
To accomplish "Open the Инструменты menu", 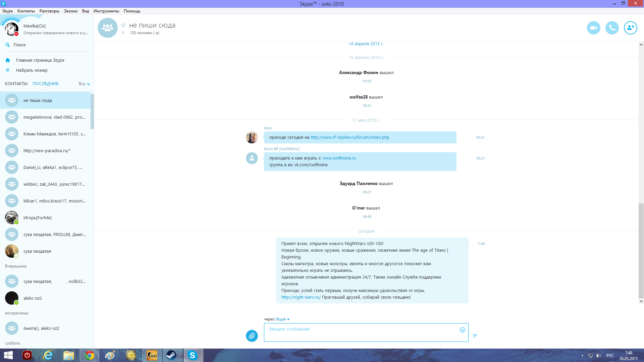I will click(106, 11).
